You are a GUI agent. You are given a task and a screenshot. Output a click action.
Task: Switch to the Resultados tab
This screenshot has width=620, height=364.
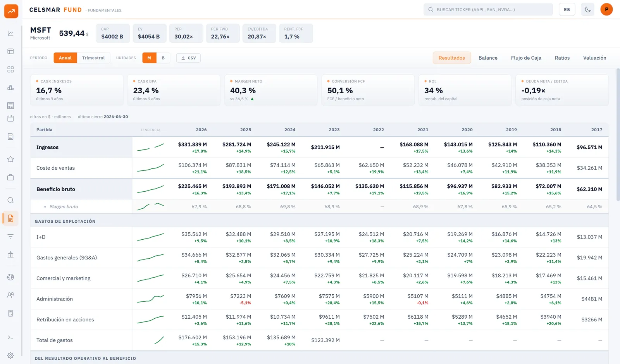click(x=452, y=58)
